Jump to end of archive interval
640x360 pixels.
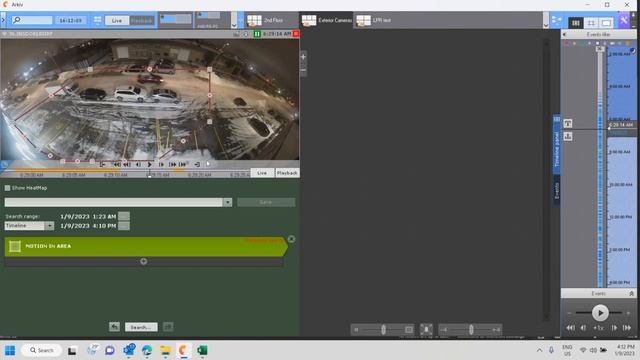click(x=197, y=164)
